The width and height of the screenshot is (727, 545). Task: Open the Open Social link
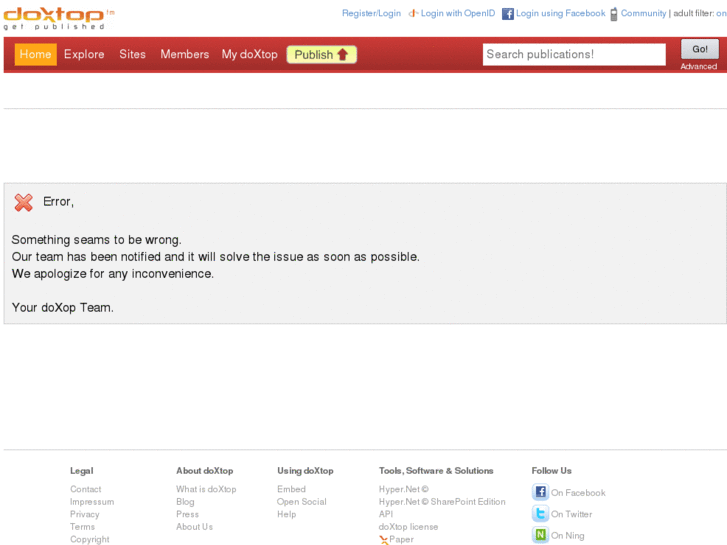(301, 501)
